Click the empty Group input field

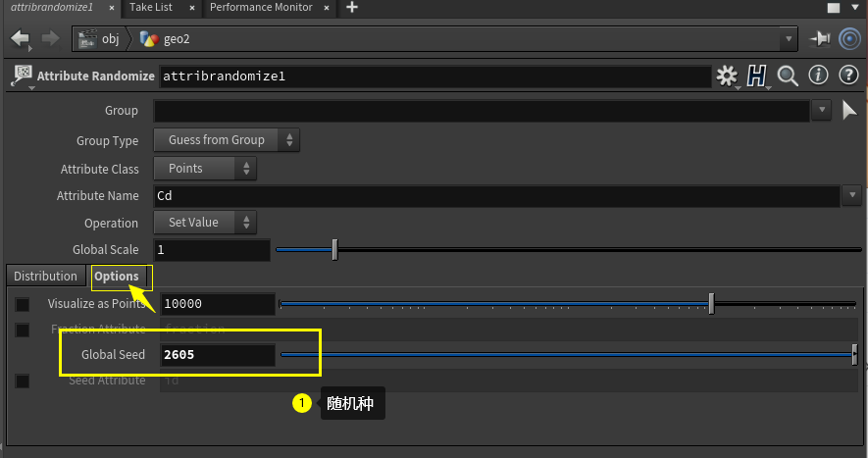[x=482, y=111]
